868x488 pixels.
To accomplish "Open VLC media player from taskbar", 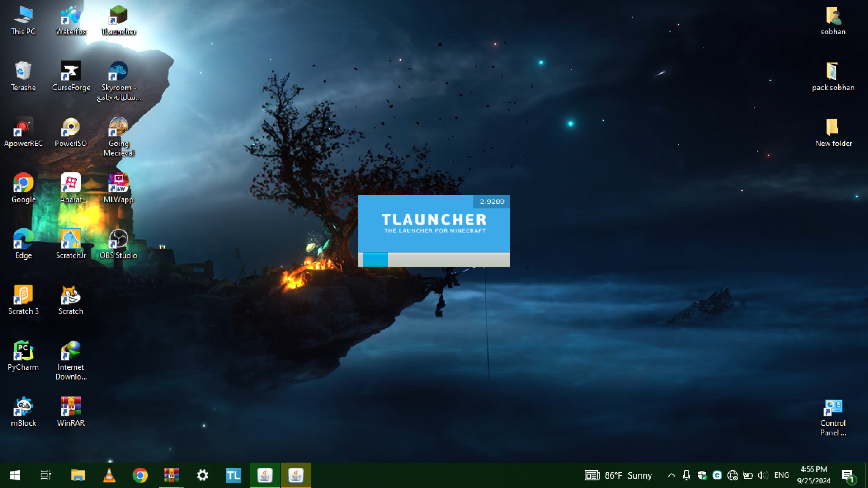I will [109, 475].
